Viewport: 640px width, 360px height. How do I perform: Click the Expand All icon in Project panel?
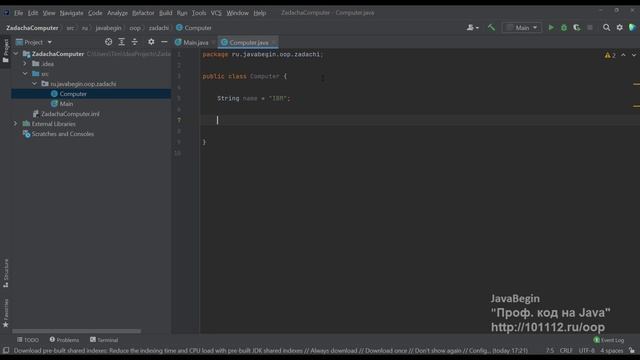[x=121, y=42]
